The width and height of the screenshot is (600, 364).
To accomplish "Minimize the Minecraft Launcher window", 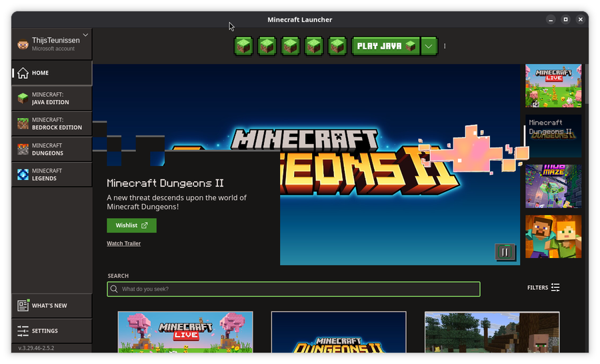I will pyautogui.click(x=551, y=19).
